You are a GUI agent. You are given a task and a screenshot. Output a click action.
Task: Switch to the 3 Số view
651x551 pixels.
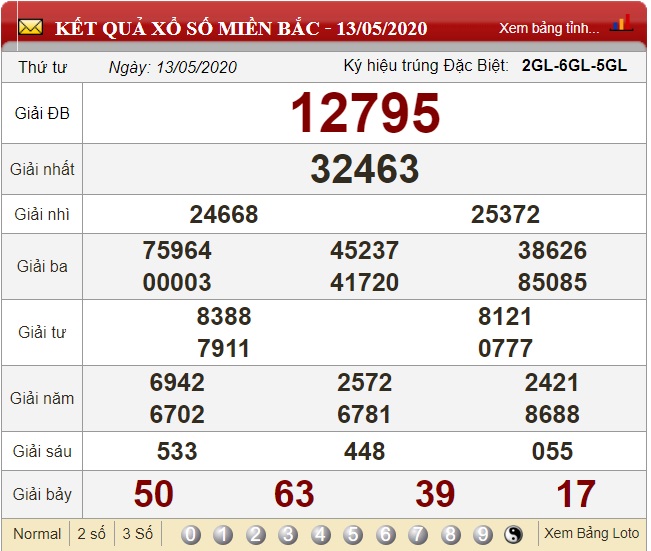tap(138, 534)
